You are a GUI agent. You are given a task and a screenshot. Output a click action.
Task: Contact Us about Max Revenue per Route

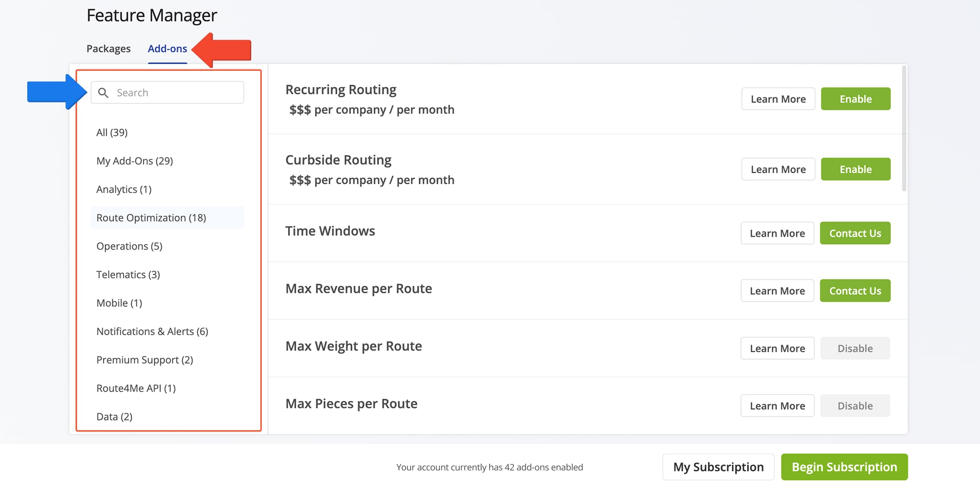click(855, 291)
